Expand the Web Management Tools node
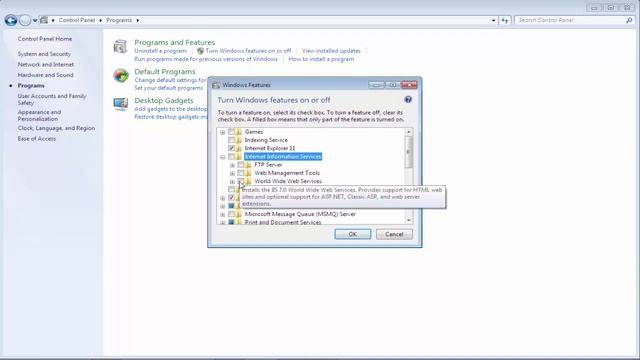640x360 pixels. tap(232, 173)
